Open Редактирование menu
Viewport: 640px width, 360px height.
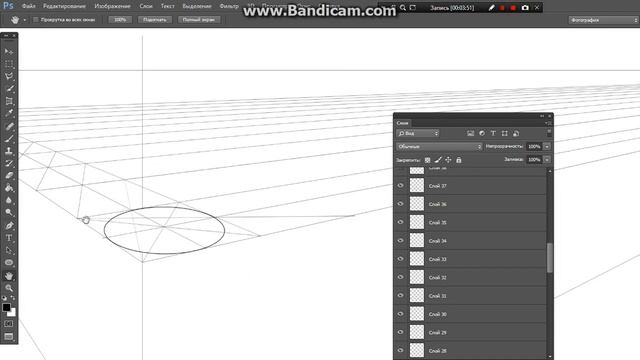(x=64, y=6)
